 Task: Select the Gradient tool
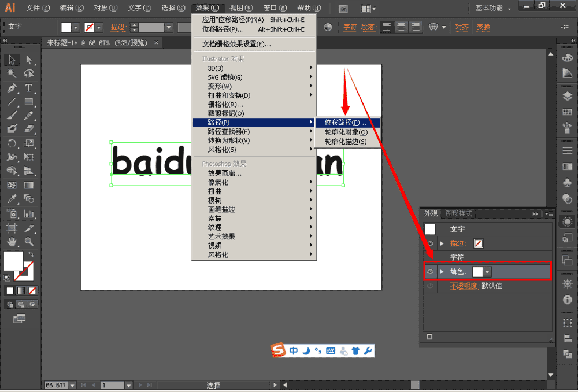(29, 185)
